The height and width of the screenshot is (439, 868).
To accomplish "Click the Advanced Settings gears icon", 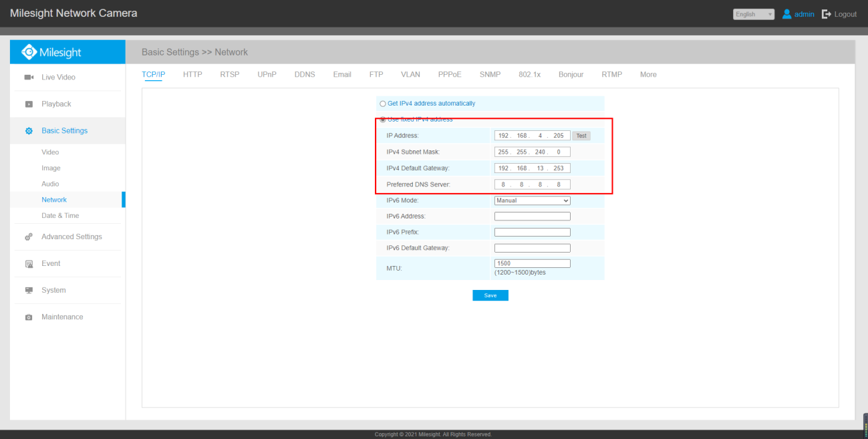I will 29,237.
